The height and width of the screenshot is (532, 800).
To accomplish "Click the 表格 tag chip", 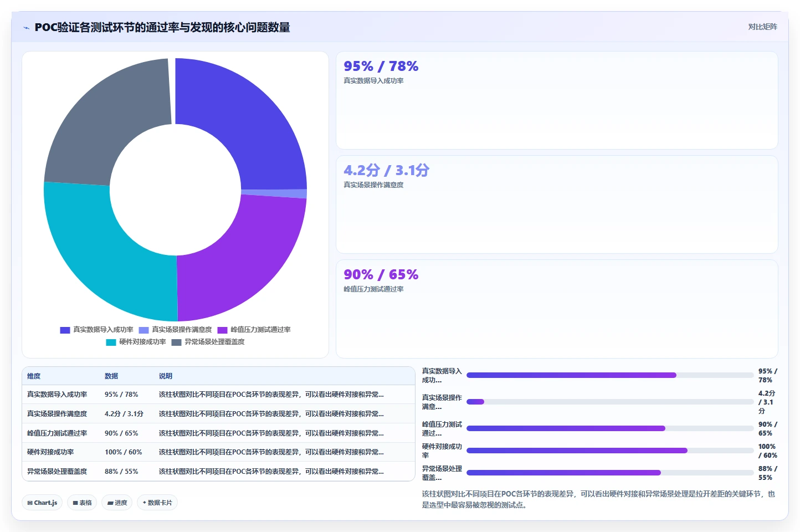I will click(x=82, y=503).
